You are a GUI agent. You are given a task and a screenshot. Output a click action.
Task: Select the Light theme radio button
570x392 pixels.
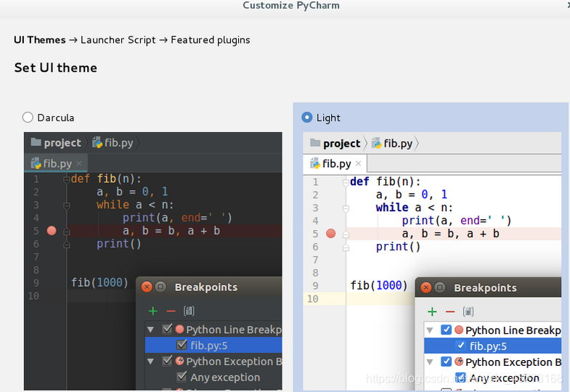pos(307,118)
